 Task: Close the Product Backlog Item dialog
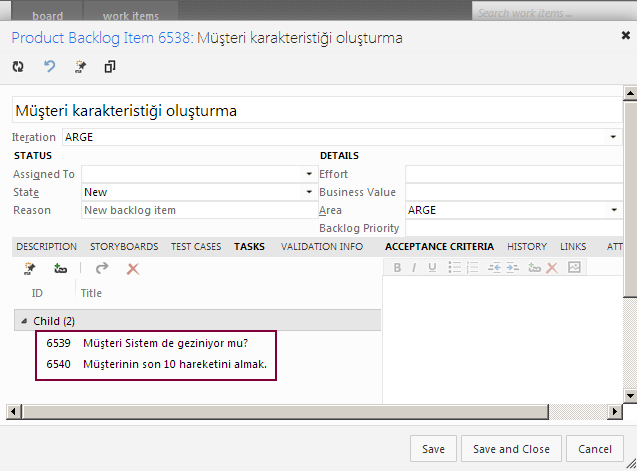click(x=625, y=35)
